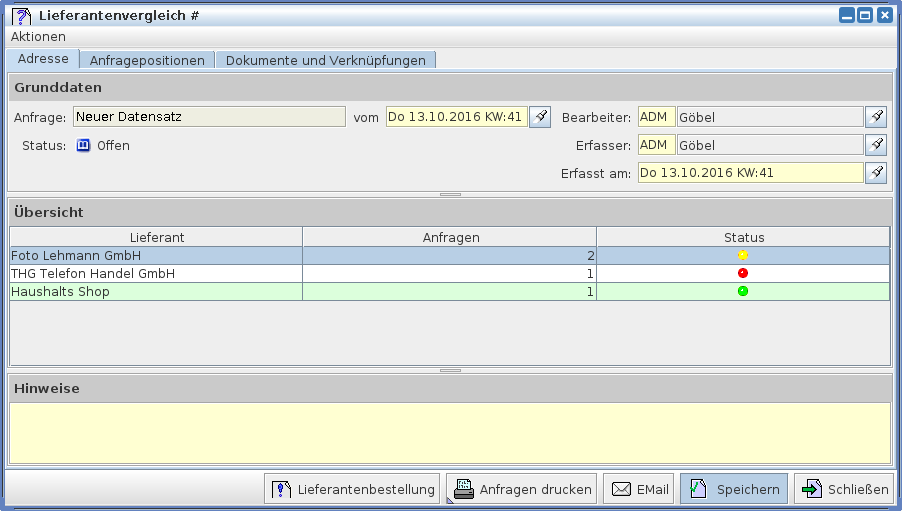Click the lookup icon beside Erfasser Göbel
Image resolution: width=902 pixels, height=511 pixels.
click(x=876, y=145)
